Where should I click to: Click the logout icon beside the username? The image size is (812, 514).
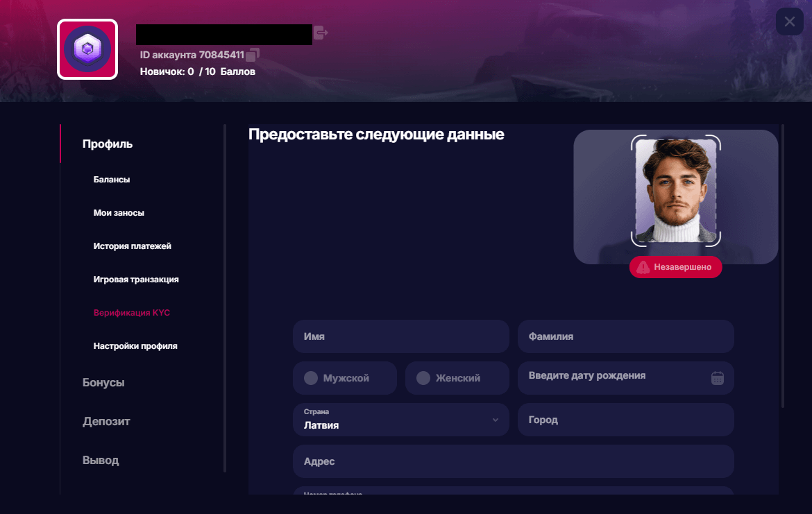(320, 33)
